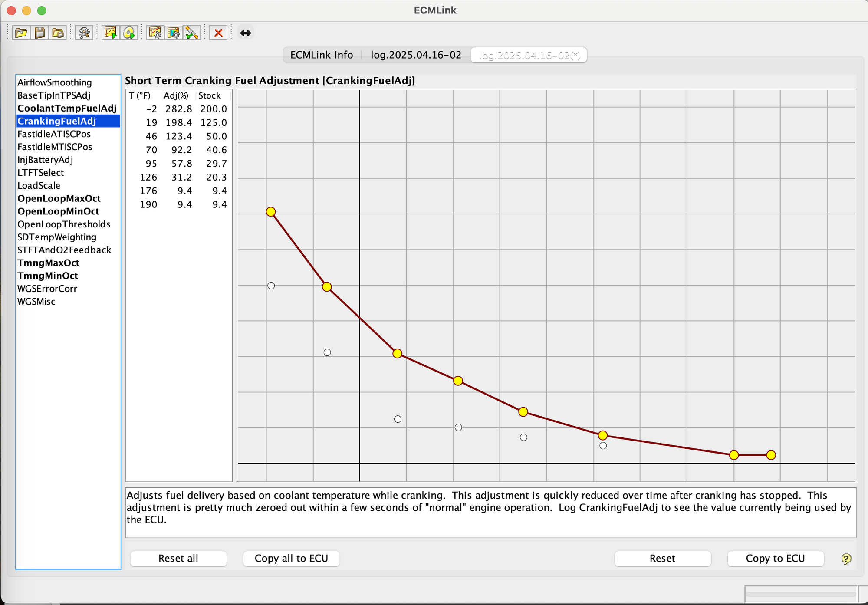Screen dimensions: 868x605
Task: Click the red X toolbar icon
Action: point(218,33)
